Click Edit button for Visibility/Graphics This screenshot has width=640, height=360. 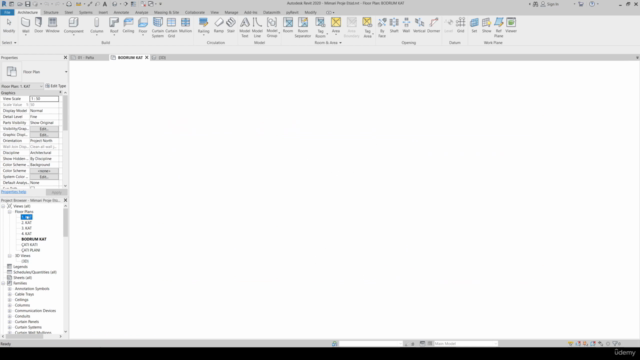point(44,129)
